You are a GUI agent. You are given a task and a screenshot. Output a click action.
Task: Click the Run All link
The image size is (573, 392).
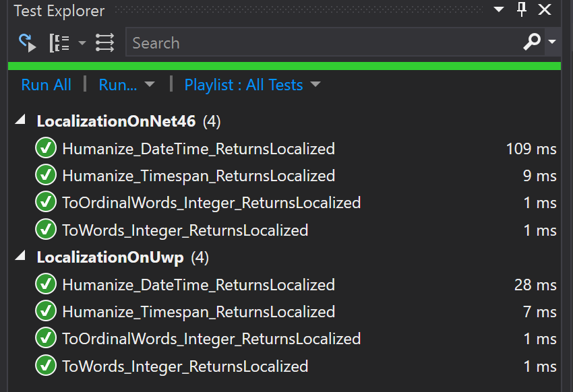pyautogui.click(x=45, y=84)
